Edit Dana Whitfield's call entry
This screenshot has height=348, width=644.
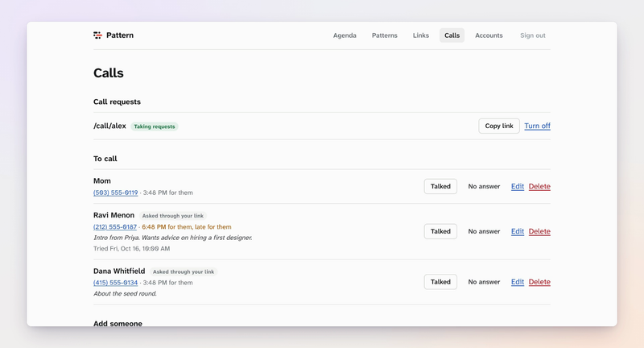pyautogui.click(x=518, y=282)
